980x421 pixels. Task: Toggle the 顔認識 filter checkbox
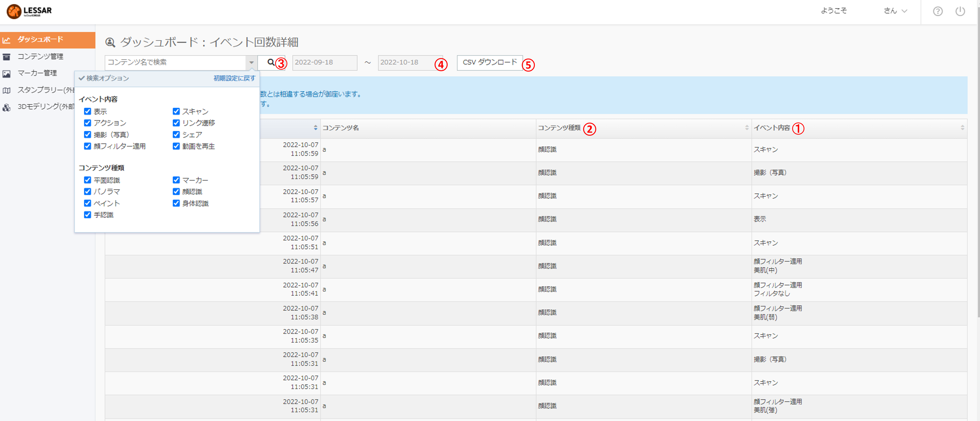pos(176,191)
